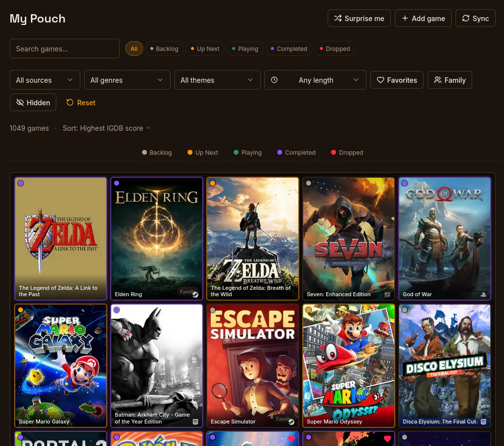The height and width of the screenshot is (446, 504).
Task: Open the Any length dropdown
Action: [x=315, y=80]
